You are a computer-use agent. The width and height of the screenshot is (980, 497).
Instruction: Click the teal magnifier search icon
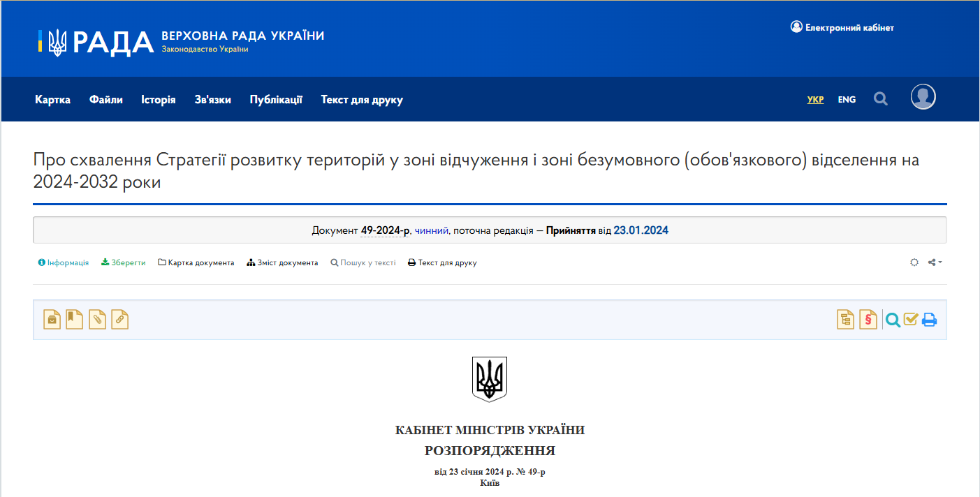[893, 320]
